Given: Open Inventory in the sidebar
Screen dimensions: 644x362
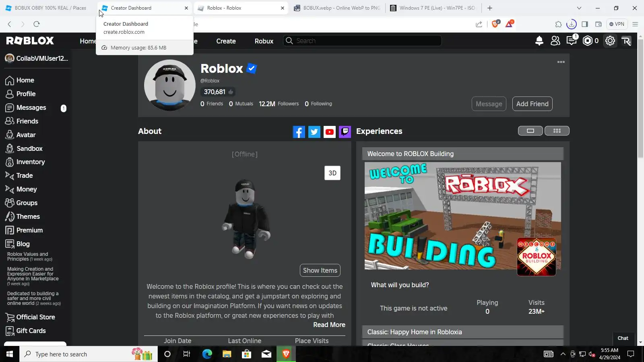Looking at the screenshot, I should coord(25,162).
